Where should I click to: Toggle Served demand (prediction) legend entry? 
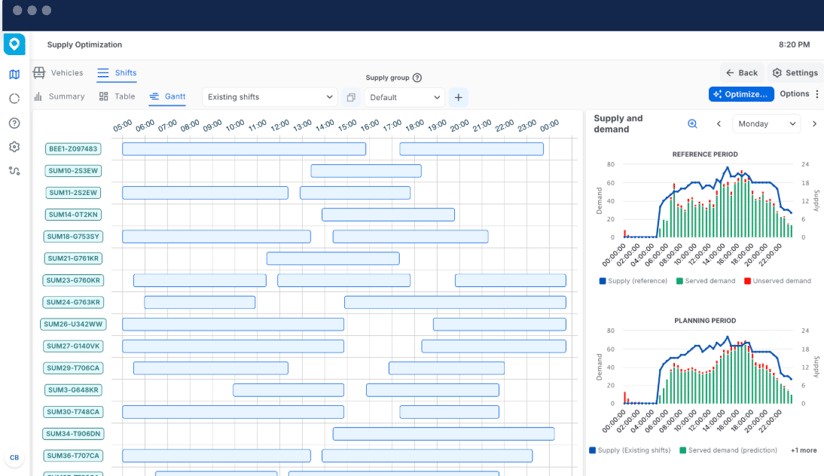click(728, 451)
